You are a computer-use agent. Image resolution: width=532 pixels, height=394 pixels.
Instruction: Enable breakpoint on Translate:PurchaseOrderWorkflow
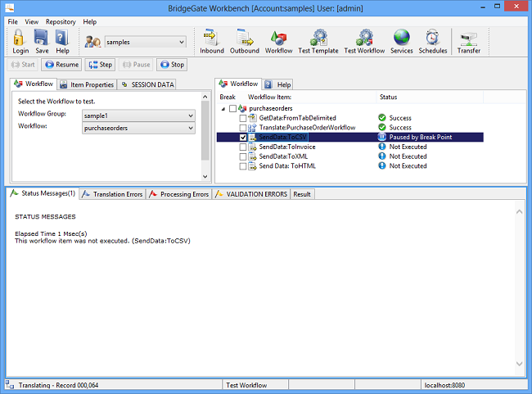click(242, 128)
